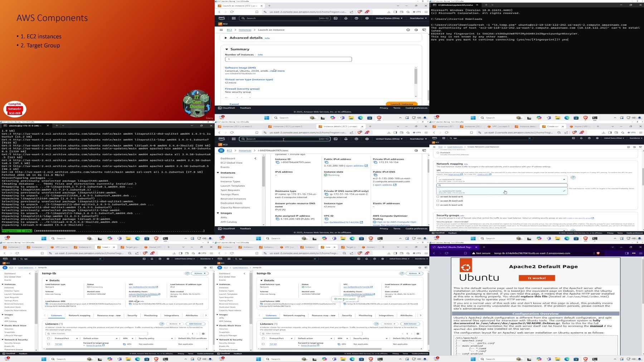Click the Number of instances field
This screenshot has height=362, width=644.
[x=288, y=59]
